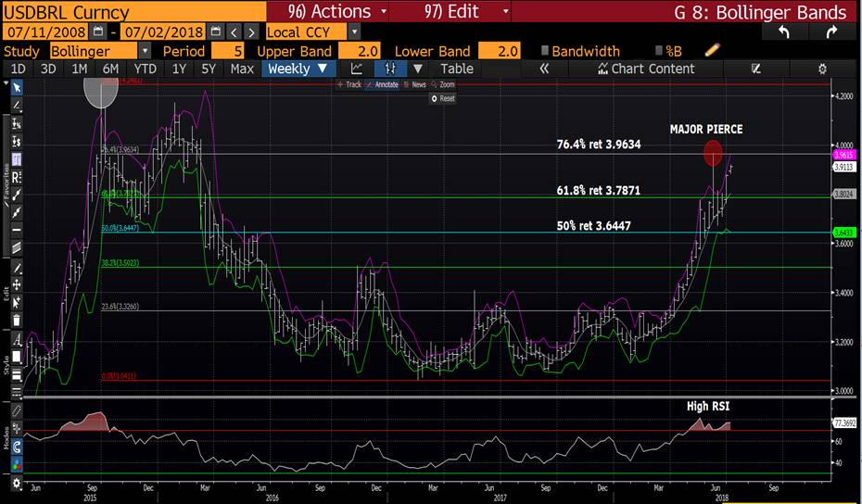Click the Reset zoom button
This screenshot has height=504, width=862.
coord(443,98)
